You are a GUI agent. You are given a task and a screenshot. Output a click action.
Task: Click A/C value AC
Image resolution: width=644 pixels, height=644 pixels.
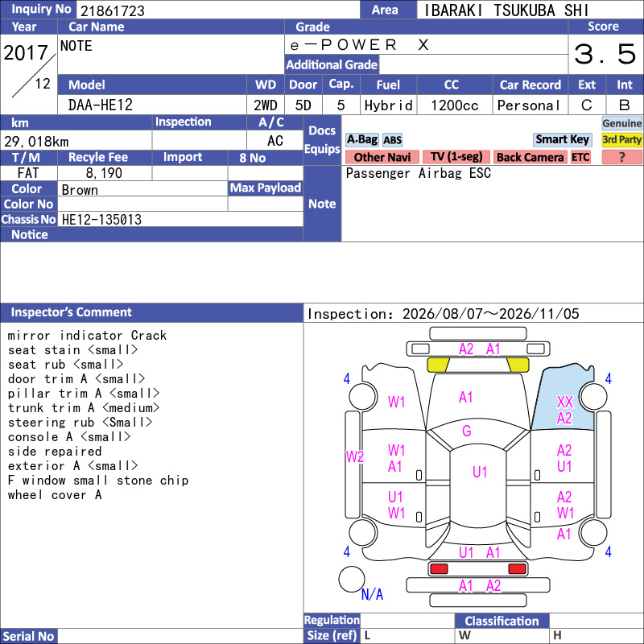pyautogui.click(x=275, y=141)
